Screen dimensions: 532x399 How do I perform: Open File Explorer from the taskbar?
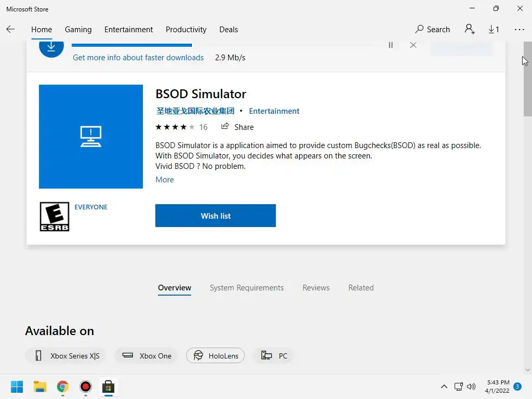(39, 387)
